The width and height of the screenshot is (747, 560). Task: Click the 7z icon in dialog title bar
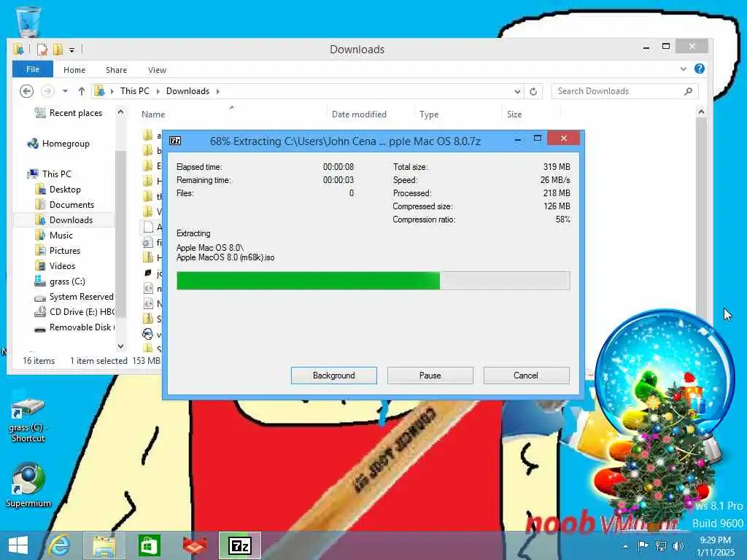[175, 141]
